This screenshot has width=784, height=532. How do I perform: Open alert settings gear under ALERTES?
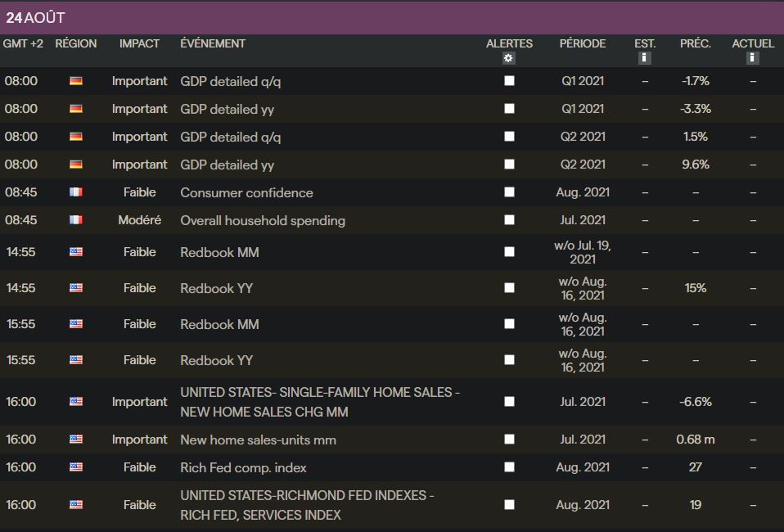point(508,58)
